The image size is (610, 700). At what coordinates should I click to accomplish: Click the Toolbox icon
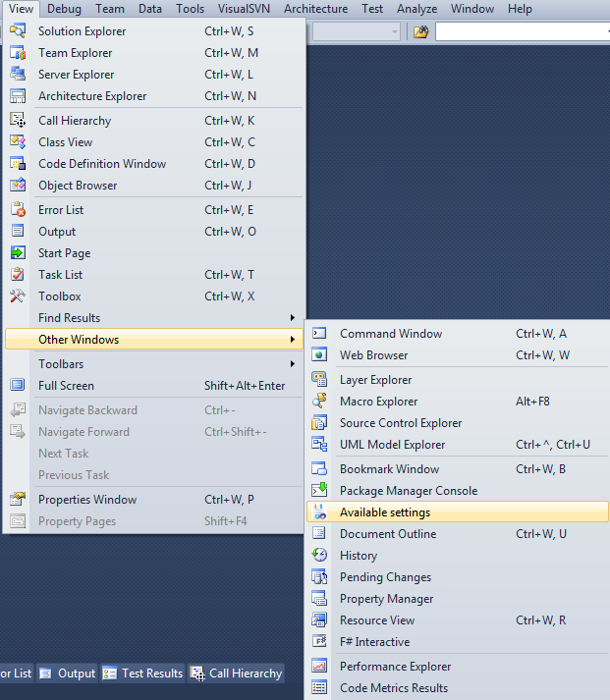pyautogui.click(x=18, y=296)
